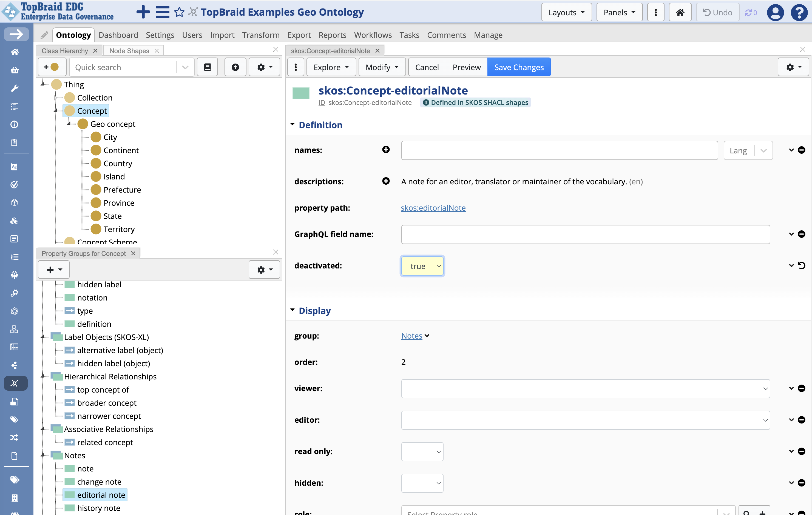Add another descriptions value with plus icon
Screen dimensions: 812x515
(386, 181)
